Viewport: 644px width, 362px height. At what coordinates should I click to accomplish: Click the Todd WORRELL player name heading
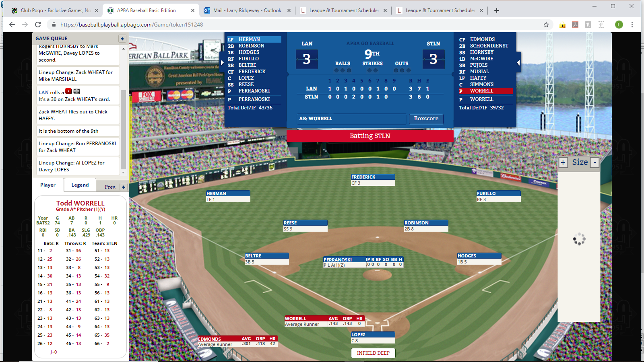pos(80,203)
